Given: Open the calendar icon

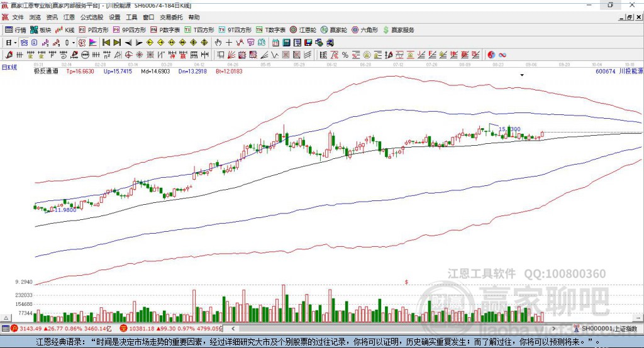Looking at the screenshot, I should tap(275, 43).
